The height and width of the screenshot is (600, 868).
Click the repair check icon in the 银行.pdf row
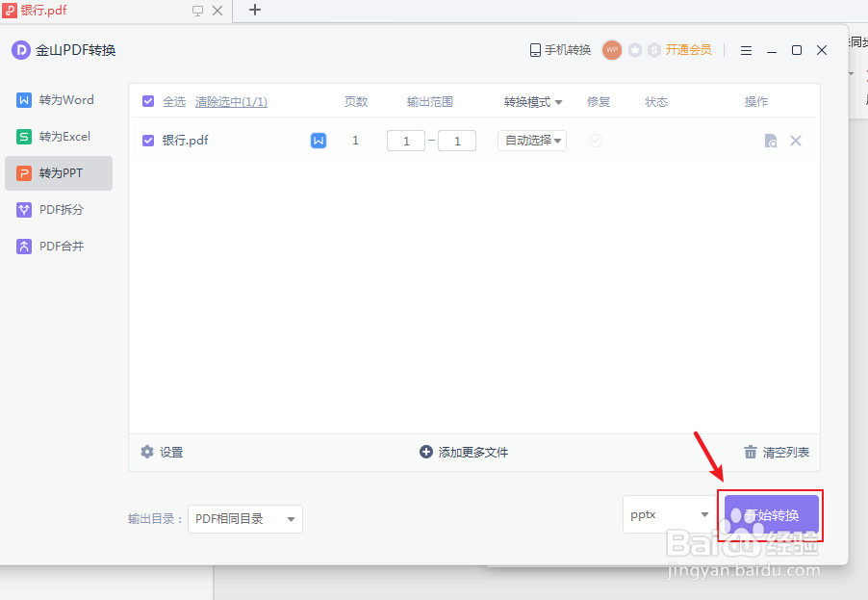(x=596, y=141)
